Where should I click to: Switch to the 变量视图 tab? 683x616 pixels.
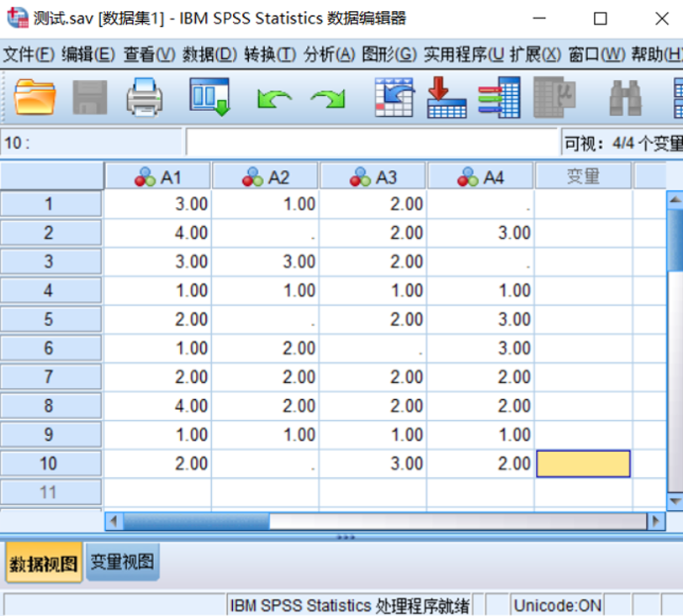coord(123,562)
